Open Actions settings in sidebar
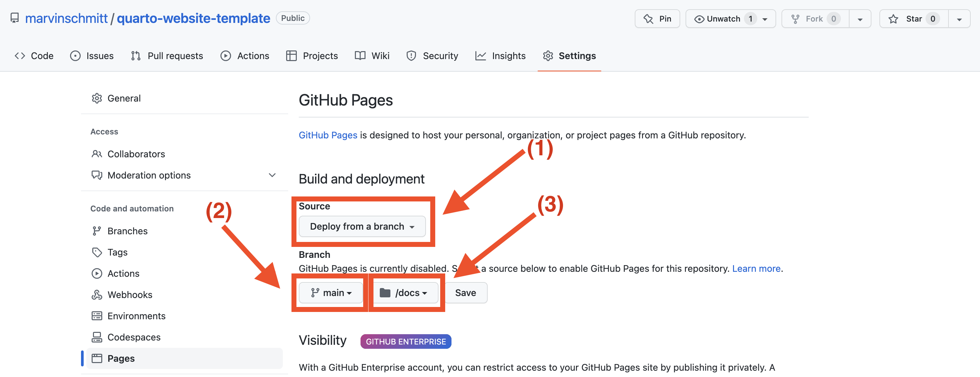The image size is (980, 377). click(185, 273)
